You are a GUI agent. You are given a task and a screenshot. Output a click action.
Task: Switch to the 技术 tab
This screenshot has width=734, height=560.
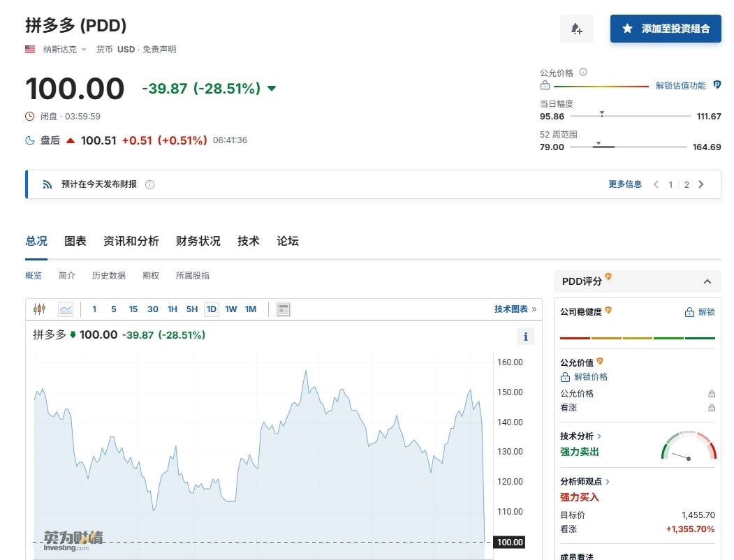(x=248, y=241)
